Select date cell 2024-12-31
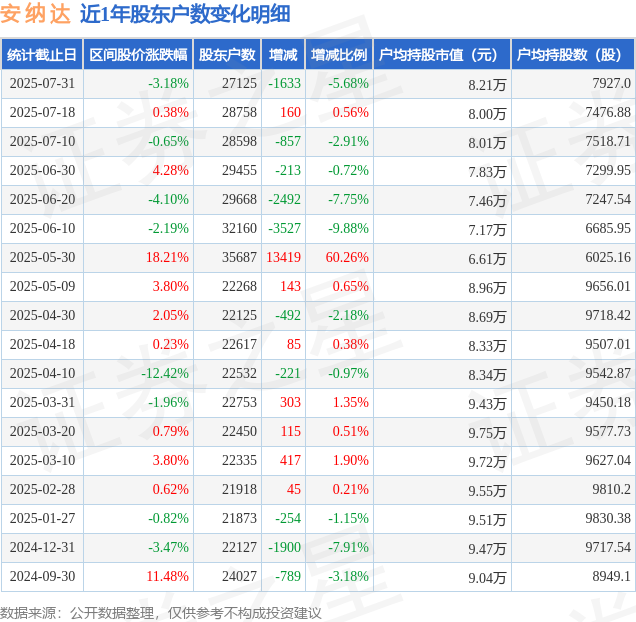The width and height of the screenshot is (636, 622). 42,547
